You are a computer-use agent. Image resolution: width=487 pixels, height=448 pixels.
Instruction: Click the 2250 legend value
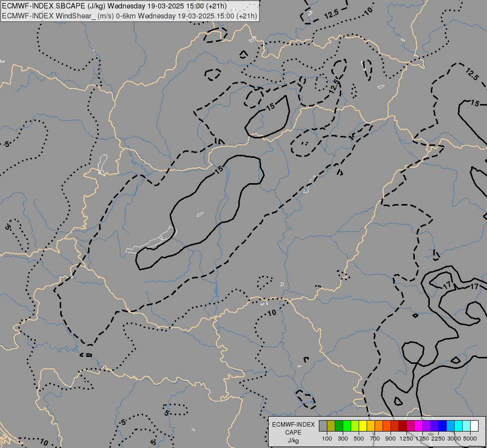438,439
